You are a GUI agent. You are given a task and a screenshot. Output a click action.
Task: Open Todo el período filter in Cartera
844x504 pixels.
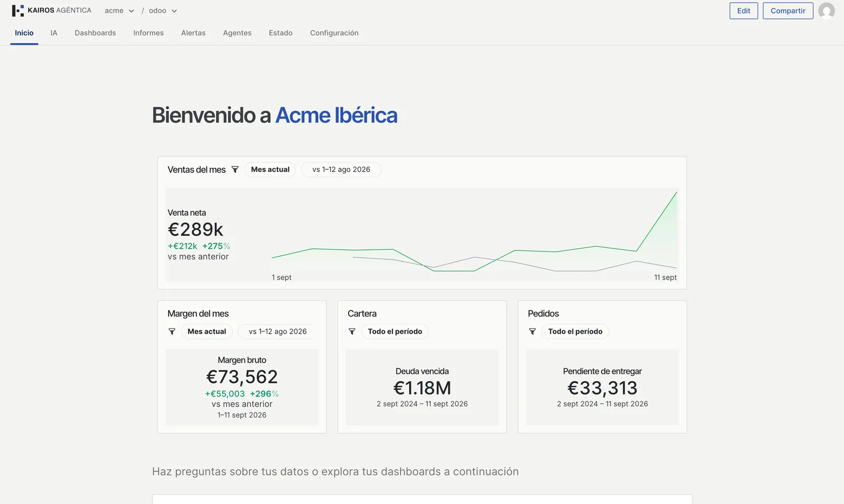click(395, 332)
